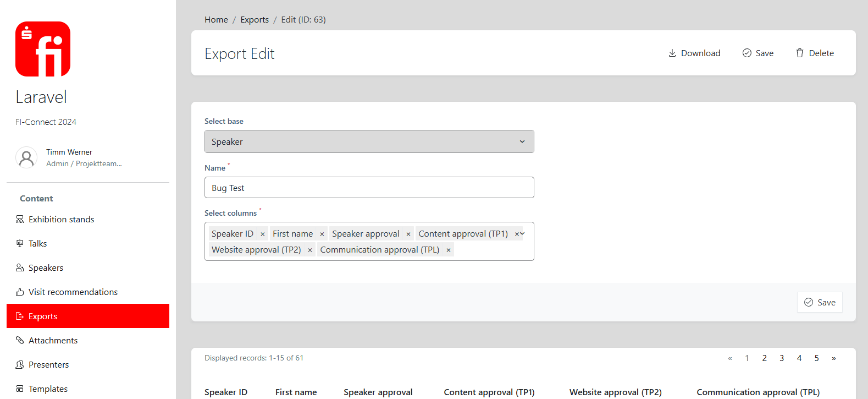Go to page 4 of records
This screenshot has height=399, width=868.
coord(799,358)
